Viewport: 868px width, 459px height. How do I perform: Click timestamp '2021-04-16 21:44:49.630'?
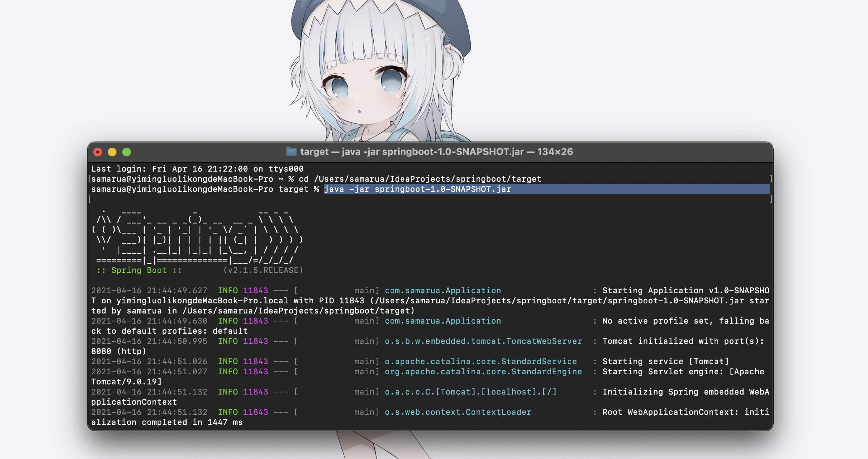click(x=149, y=321)
